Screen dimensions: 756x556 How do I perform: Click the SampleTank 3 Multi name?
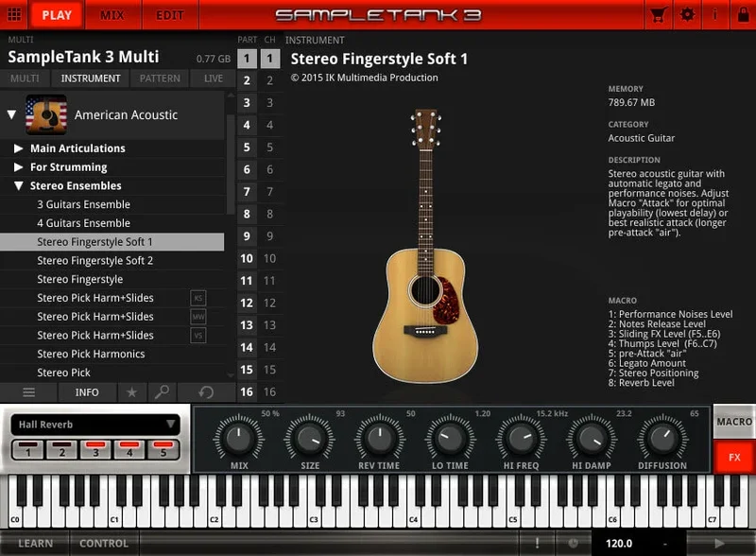tap(83, 57)
